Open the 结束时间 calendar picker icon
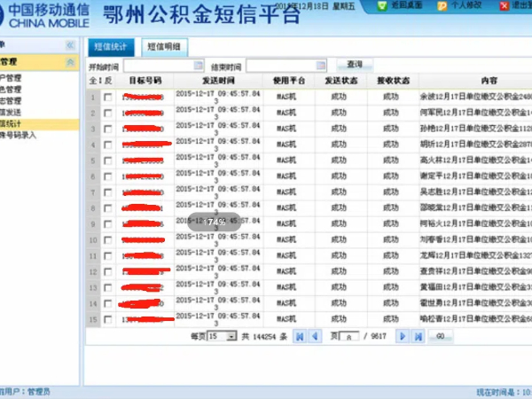The height and width of the screenshot is (399, 532). 321,65
